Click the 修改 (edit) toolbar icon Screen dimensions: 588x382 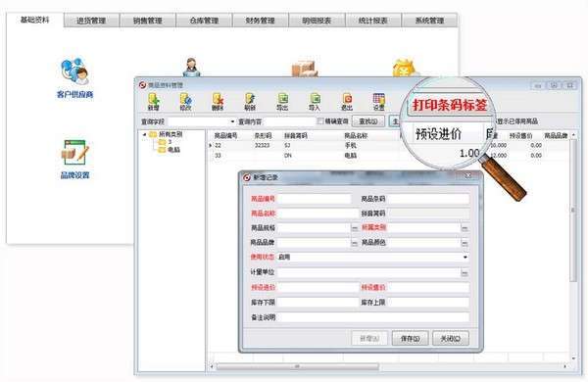pyautogui.click(x=185, y=102)
